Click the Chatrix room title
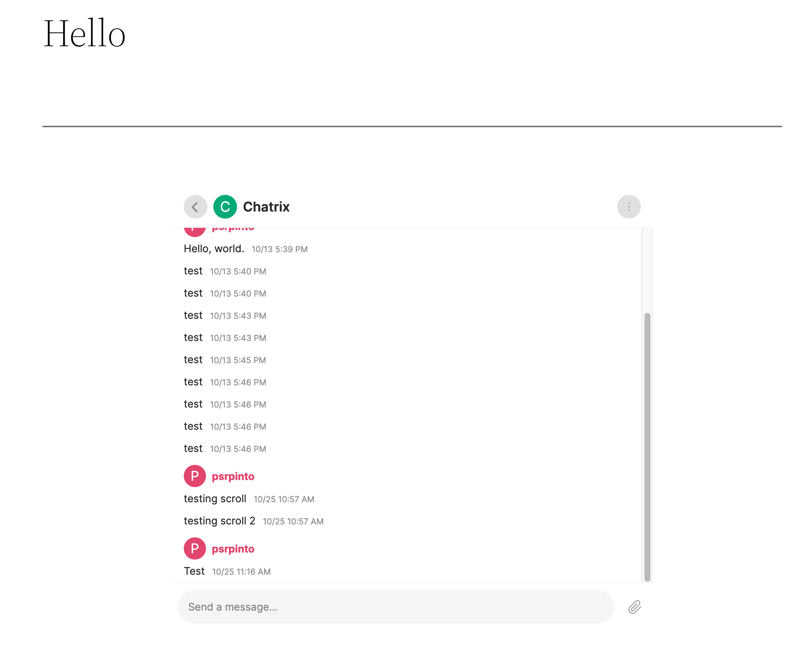The width and height of the screenshot is (812, 662). pos(266,206)
